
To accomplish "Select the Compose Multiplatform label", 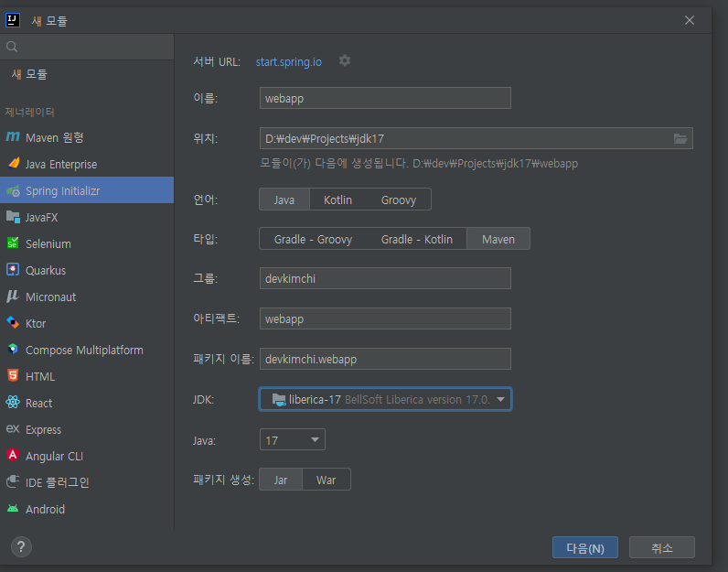I will pos(84,350).
